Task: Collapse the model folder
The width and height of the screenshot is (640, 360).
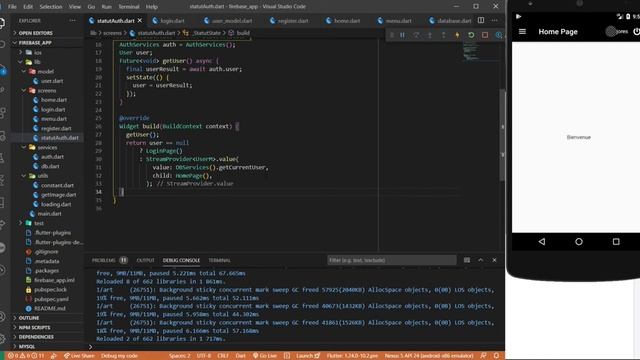Action: pyautogui.click(x=45, y=71)
